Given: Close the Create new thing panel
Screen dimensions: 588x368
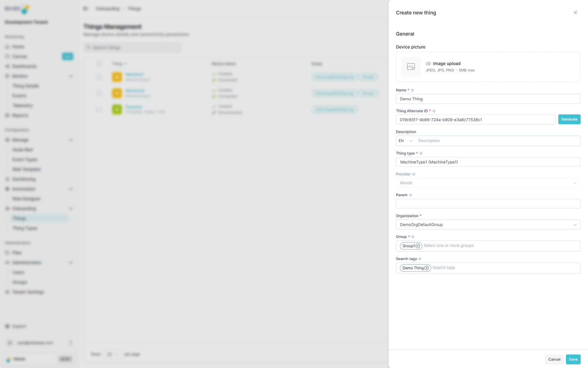Looking at the screenshot, I should tap(575, 13).
